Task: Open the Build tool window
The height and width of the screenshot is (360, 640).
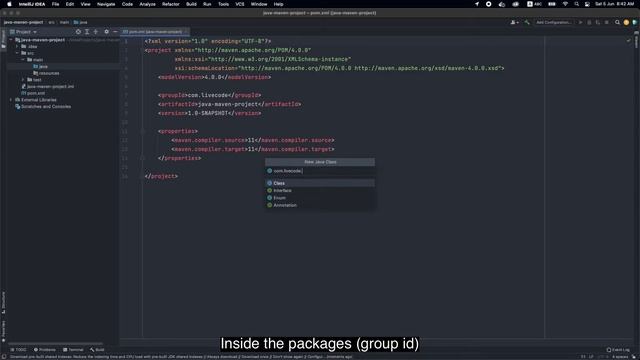Action: 97,350
